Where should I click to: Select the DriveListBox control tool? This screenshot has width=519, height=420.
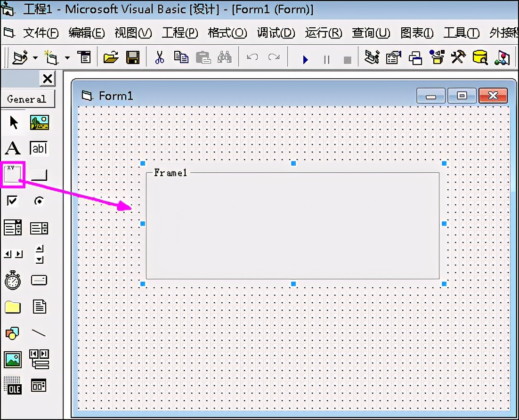tap(39, 280)
